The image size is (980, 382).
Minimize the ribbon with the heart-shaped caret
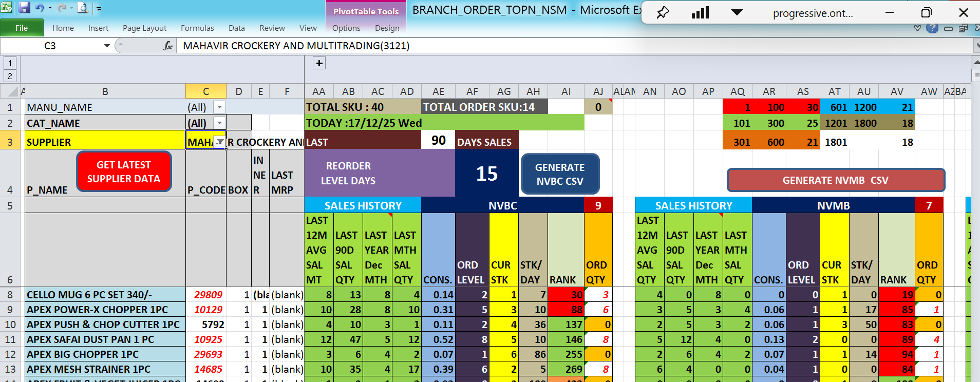(917, 28)
